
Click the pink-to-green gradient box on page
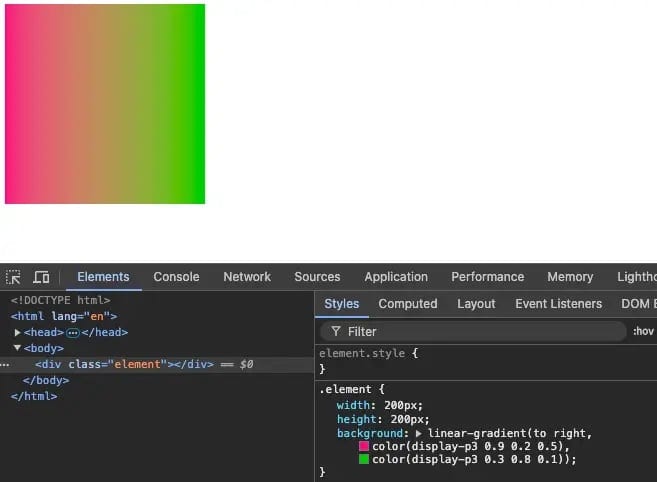pyautogui.click(x=105, y=104)
